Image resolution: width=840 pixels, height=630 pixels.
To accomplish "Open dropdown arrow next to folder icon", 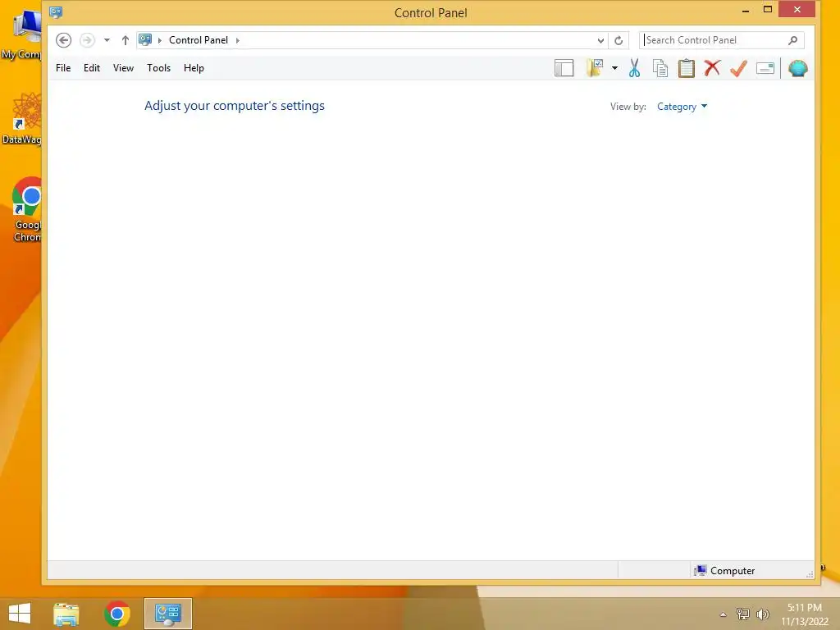I will [614, 69].
